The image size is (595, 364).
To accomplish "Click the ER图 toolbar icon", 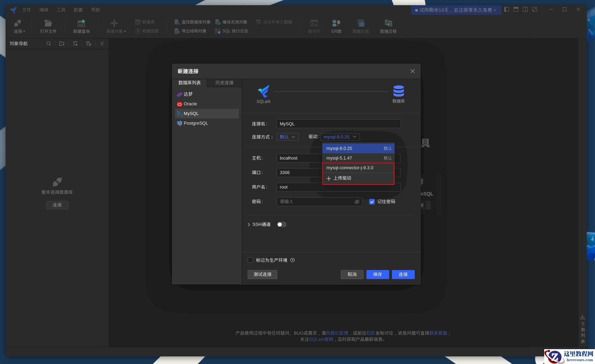I will (336, 23).
